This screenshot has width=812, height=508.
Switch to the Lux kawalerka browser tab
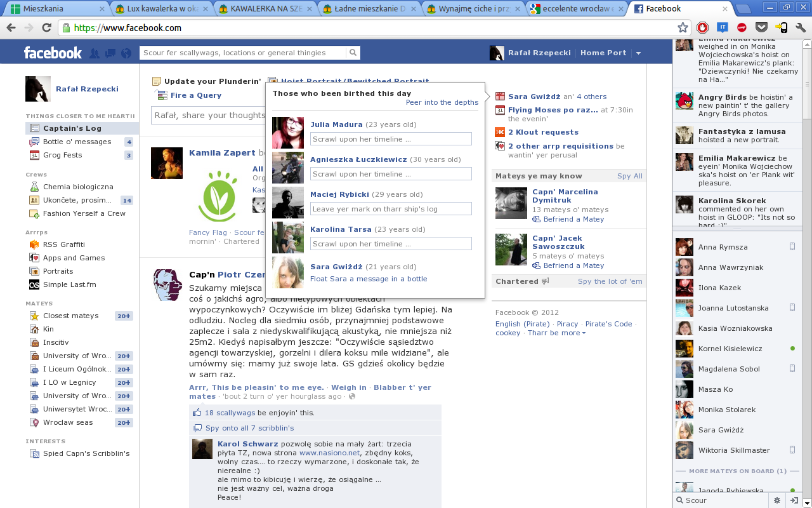click(160, 9)
